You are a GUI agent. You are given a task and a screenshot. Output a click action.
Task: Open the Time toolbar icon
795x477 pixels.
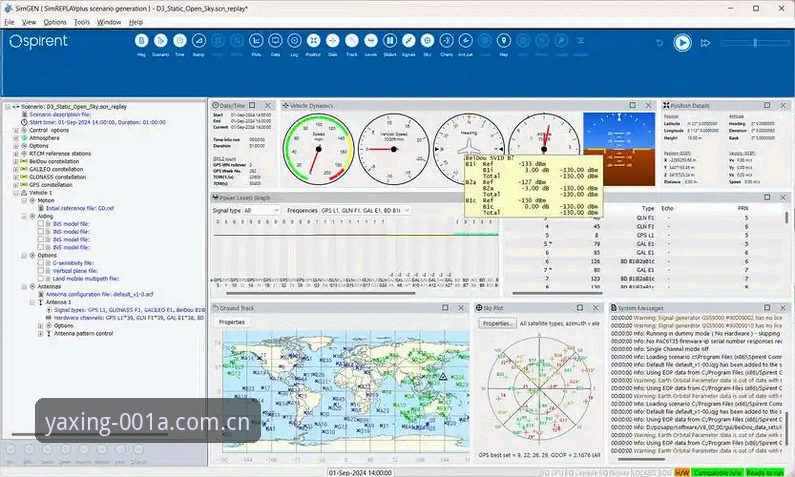pyautogui.click(x=179, y=41)
